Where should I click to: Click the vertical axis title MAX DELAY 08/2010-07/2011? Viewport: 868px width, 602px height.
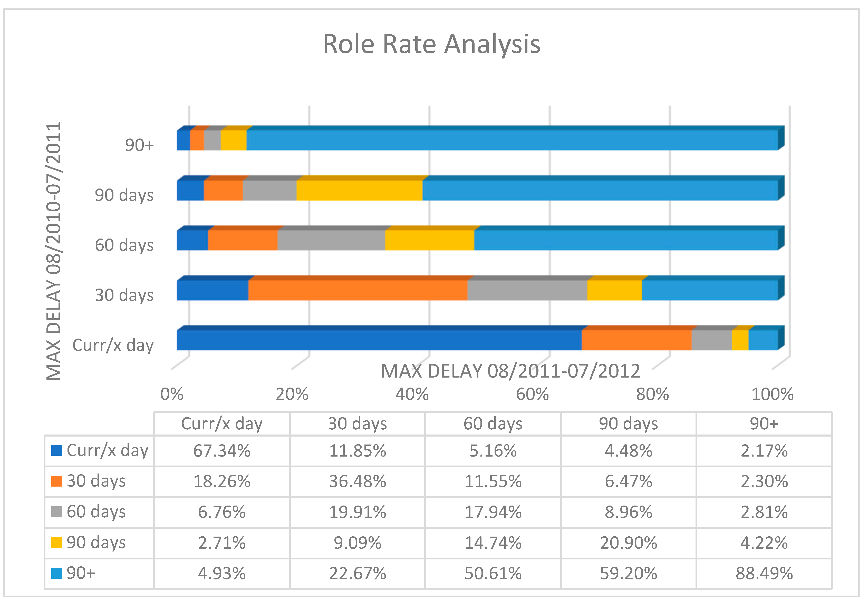click(54, 251)
